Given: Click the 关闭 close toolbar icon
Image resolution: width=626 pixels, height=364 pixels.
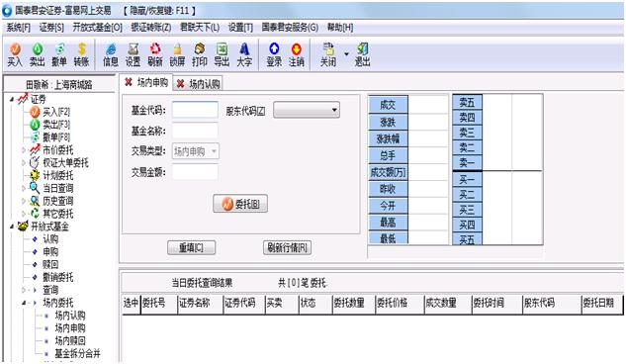Looking at the screenshot, I should (x=328, y=54).
